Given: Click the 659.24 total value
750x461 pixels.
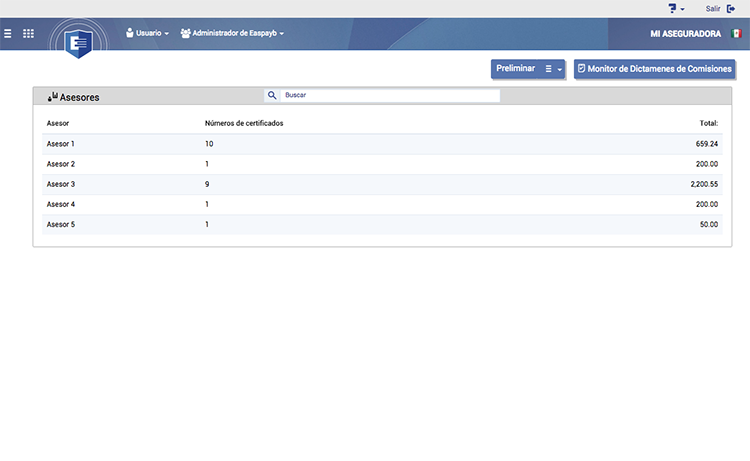Looking at the screenshot, I should 706,144.
